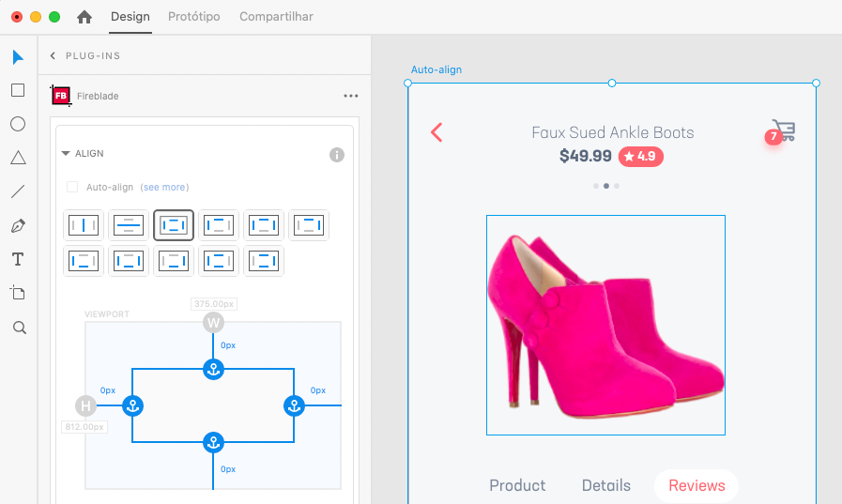Select the $49.99 price text

[x=586, y=156]
